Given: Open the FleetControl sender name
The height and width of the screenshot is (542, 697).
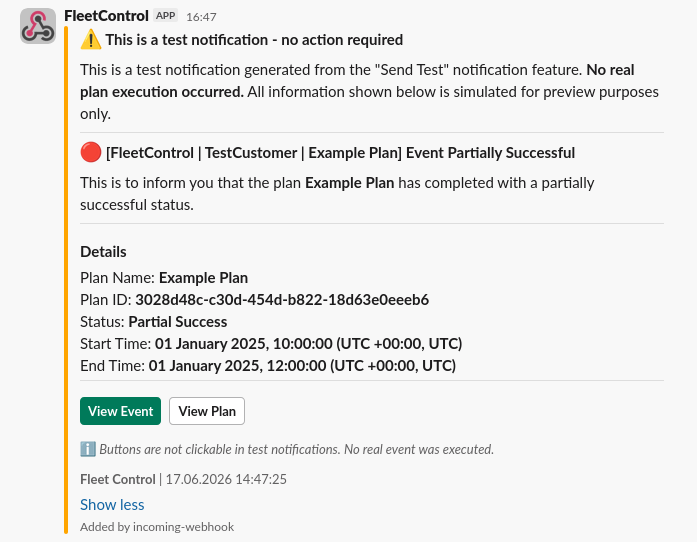Looking at the screenshot, I should point(106,16).
